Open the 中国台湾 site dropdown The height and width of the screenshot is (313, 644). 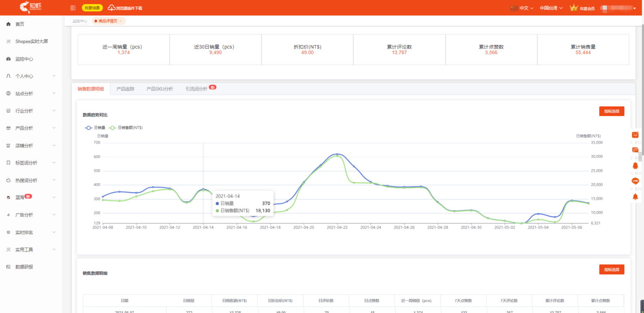(x=551, y=8)
